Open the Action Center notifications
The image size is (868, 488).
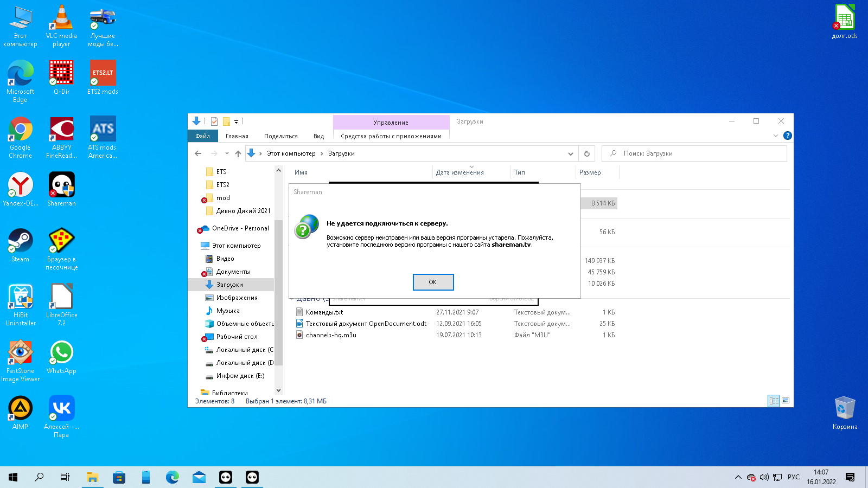coord(850,477)
